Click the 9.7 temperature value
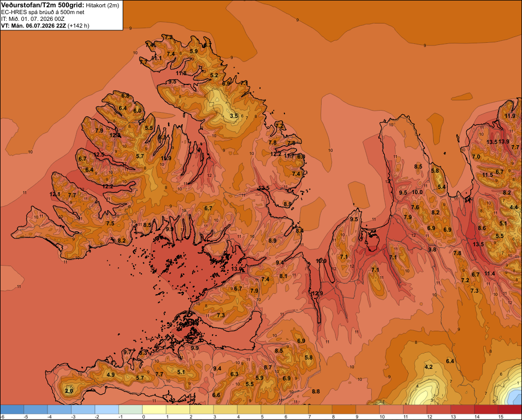This screenshot has width=522, height=420. (x=127, y=352)
